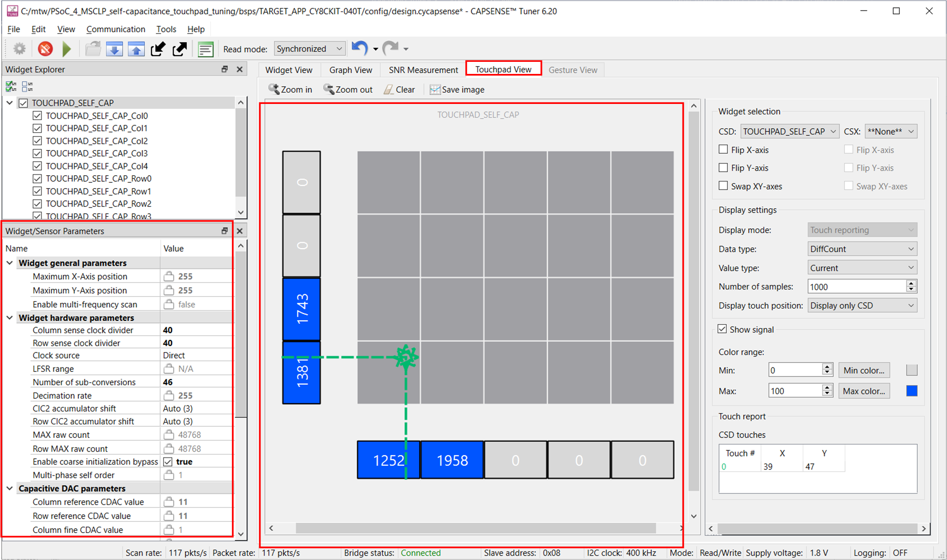The height and width of the screenshot is (560, 947).
Task: Uncheck TOUCHPAD_SELF_CAP_Row0 sensor
Action: [x=37, y=178]
